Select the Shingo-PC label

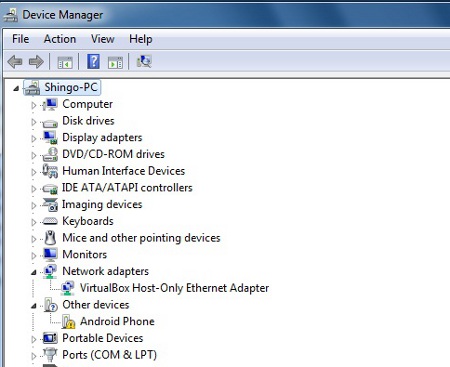71,87
